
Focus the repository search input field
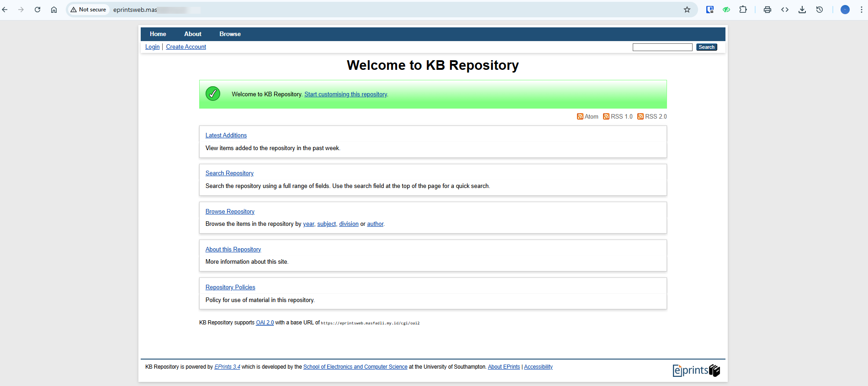(x=662, y=47)
